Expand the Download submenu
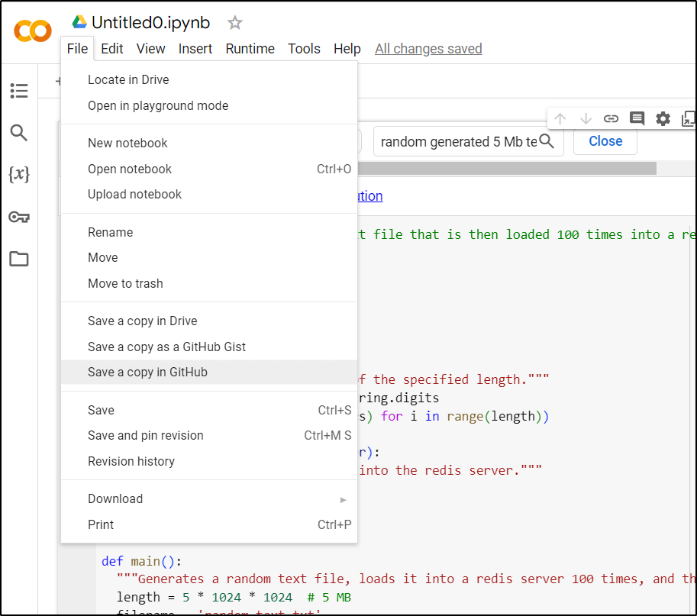697x616 pixels. tap(209, 498)
